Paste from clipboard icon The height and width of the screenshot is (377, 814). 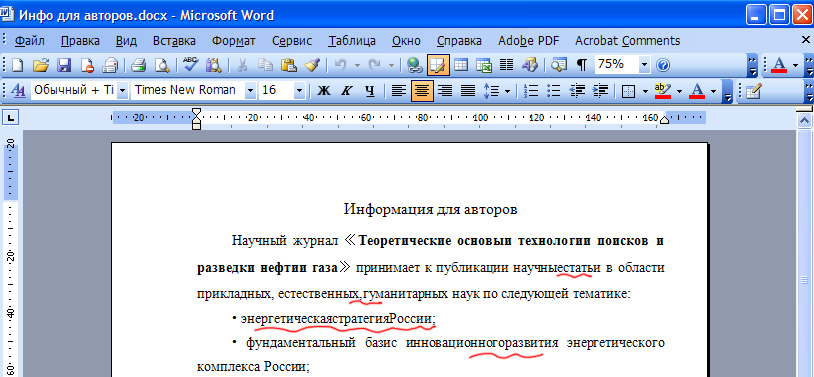point(288,65)
